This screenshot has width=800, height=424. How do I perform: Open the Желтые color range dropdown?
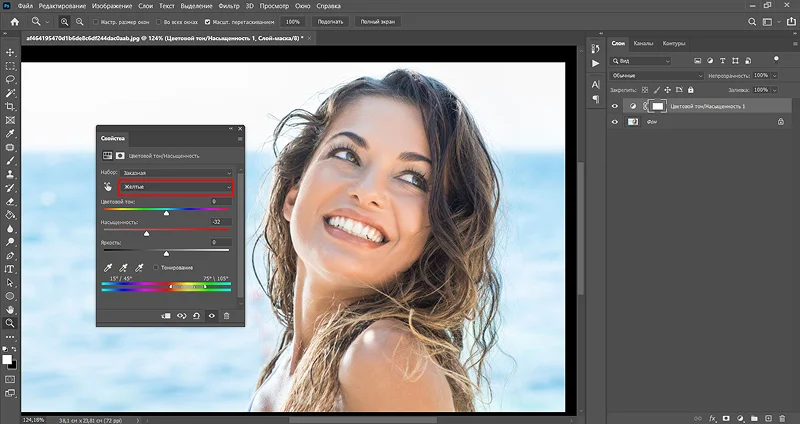tap(177, 187)
